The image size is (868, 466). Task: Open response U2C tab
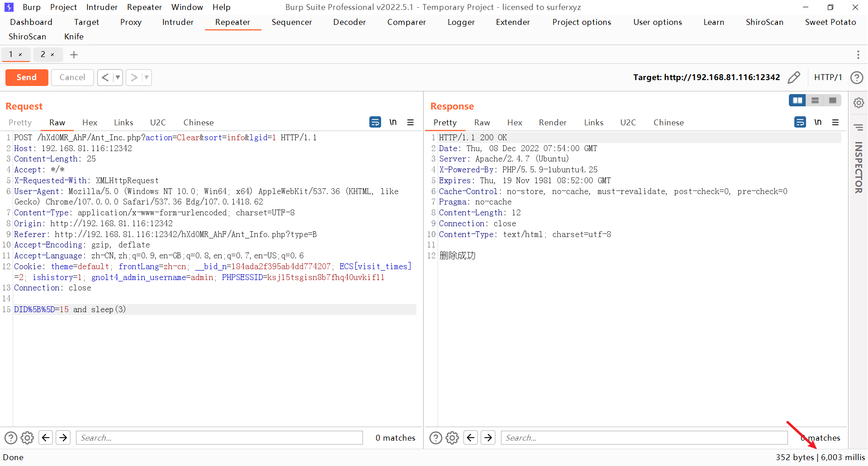coord(628,123)
